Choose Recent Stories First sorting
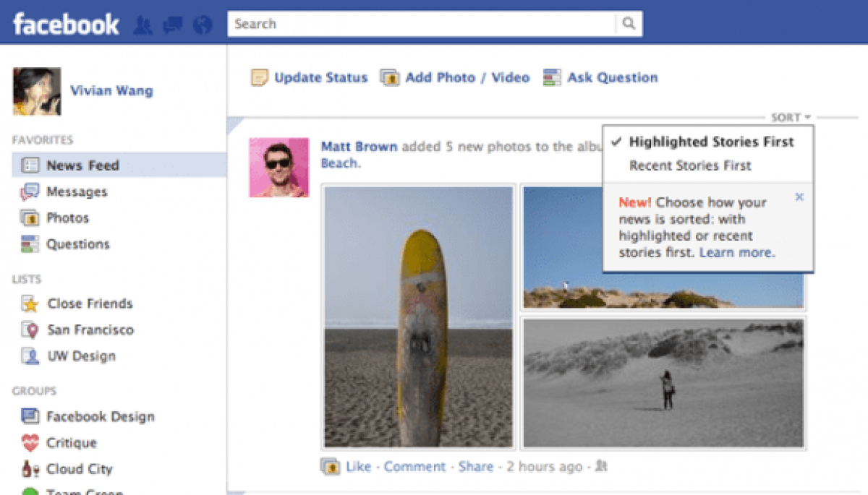This screenshot has height=495, width=868. point(690,165)
